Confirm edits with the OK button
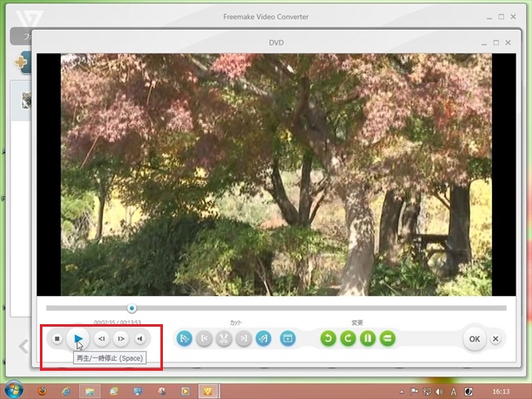Viewport: 532px width, 399px height. click(x=474, y=338)
